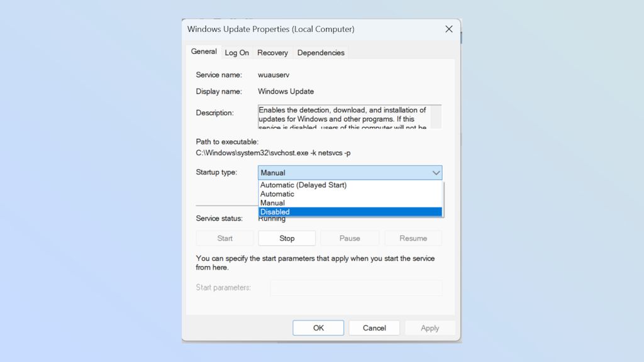The width and height of the screenshot is (644, 362).
Task: Stop the Windows Update service
Action: [x=286, y=238]
